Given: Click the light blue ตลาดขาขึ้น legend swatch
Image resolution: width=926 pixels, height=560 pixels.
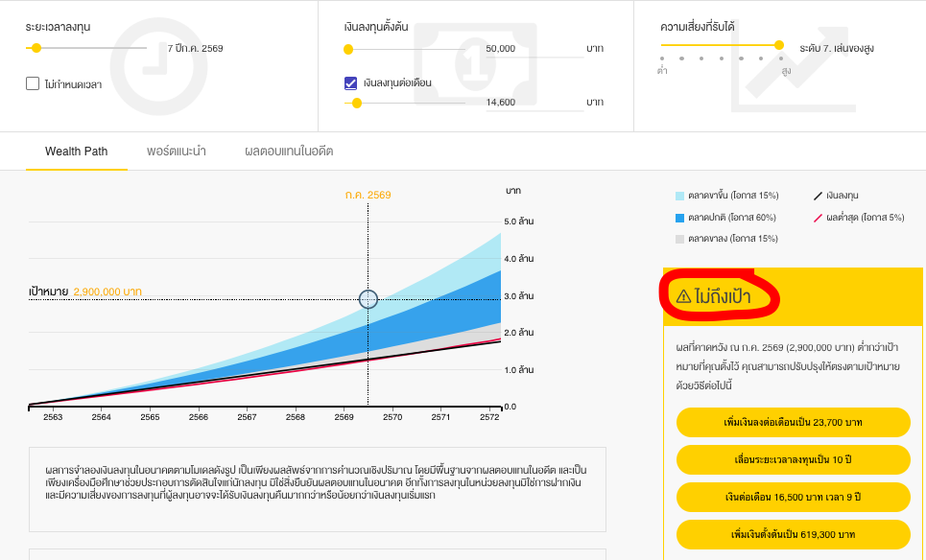Looking at the screenshot, I should tap(680, 196).
